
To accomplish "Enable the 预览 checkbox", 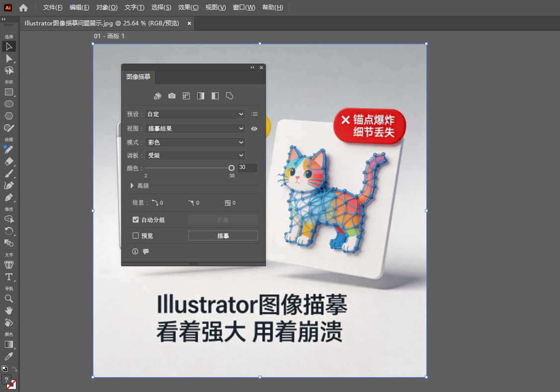I will click(x=136, y=235).
